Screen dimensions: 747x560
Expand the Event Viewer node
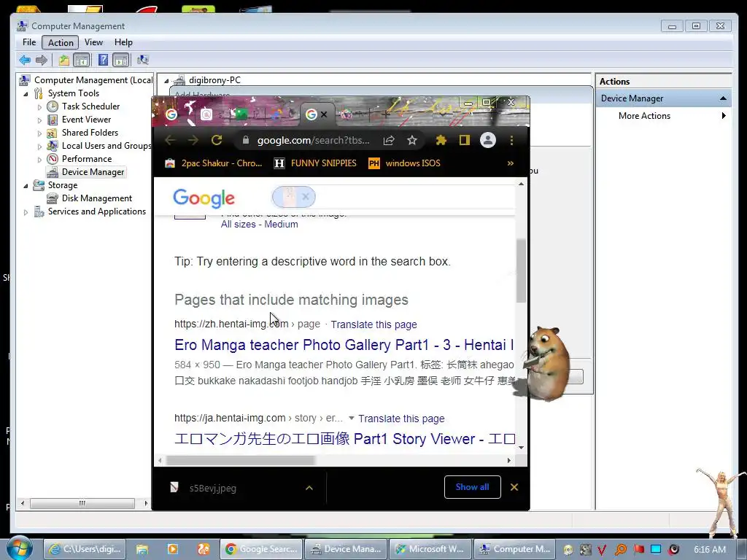[x=39, y=120]
